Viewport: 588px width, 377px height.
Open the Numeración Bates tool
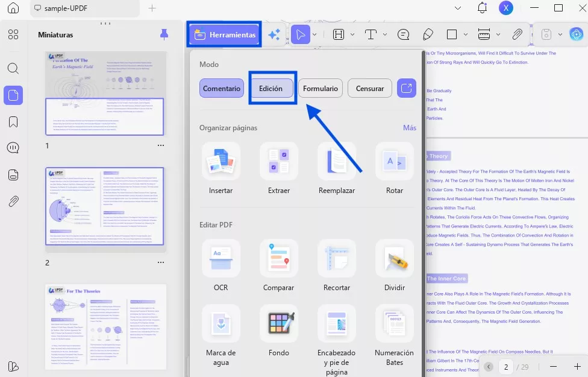[395, 323]
